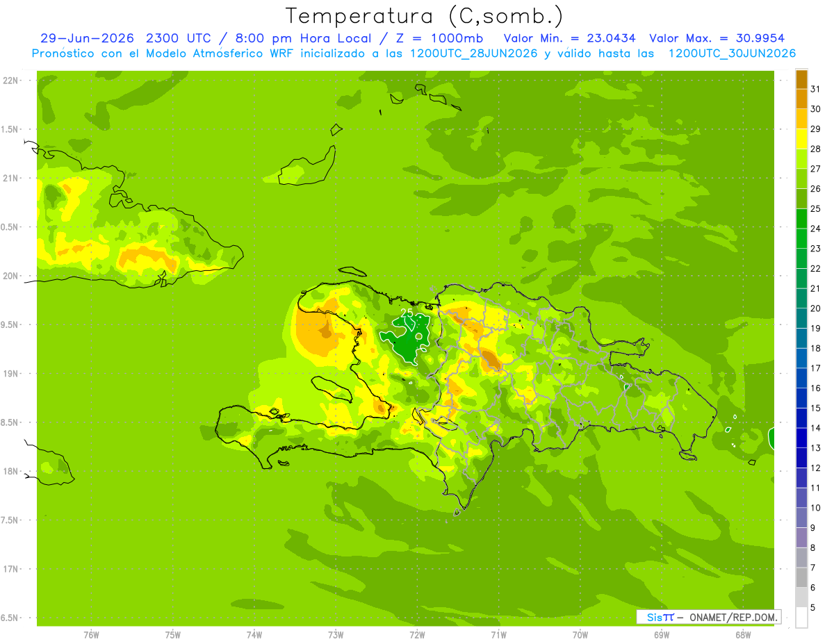Select the dark green swatch between 24 and 25
834x644 pixels.
(801, 218)
